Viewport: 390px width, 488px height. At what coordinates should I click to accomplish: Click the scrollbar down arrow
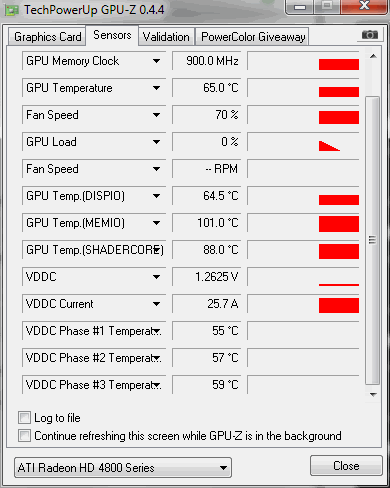click(x=373, y=395)
